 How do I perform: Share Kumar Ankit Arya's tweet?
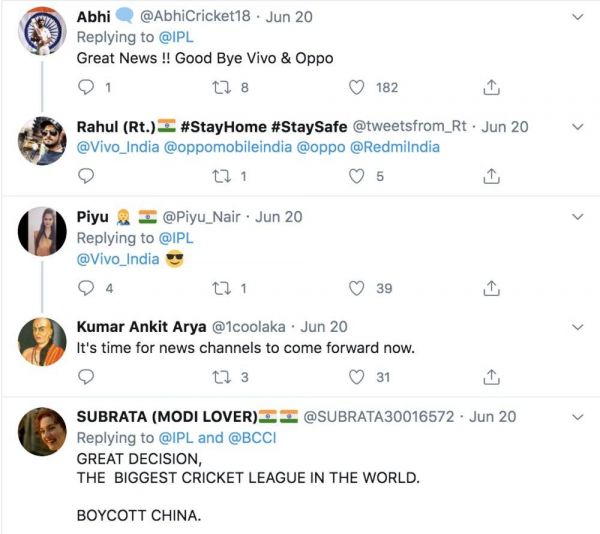[491, 377]
